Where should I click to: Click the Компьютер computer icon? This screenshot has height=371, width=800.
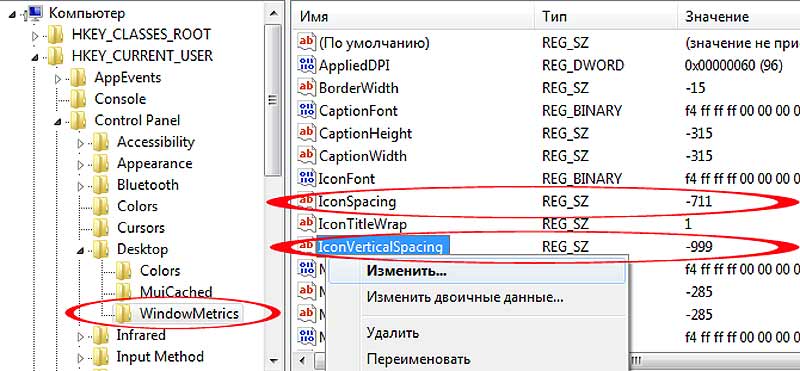point(34,12)
